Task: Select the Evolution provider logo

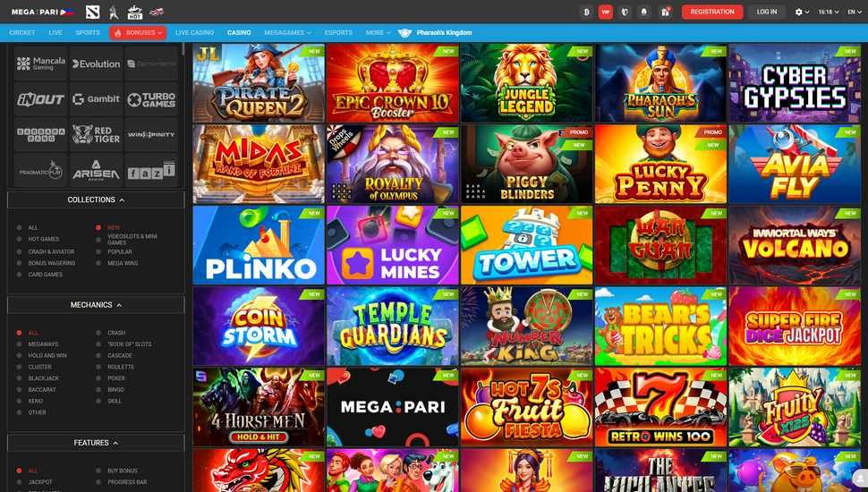Action: [x=97, y=64]
